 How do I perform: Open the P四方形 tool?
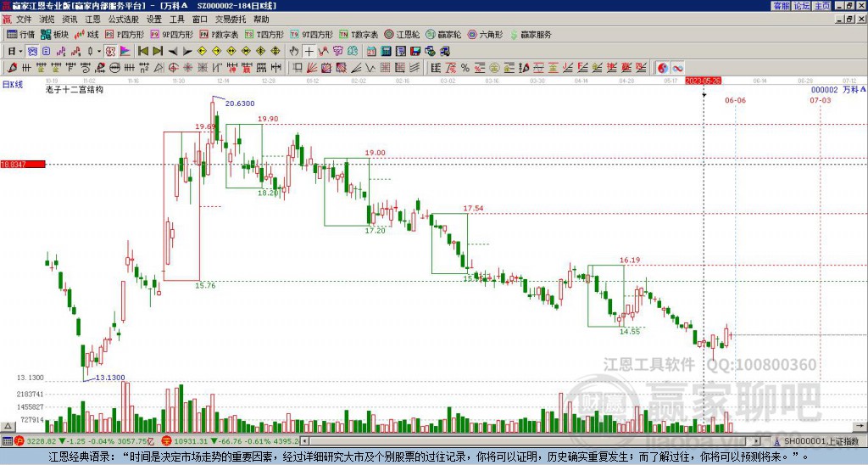click(125, 34)
